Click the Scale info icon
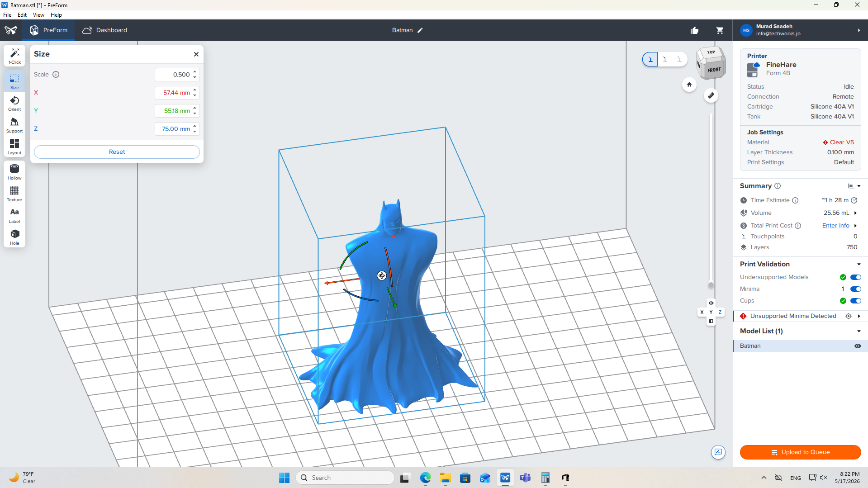Image resolution: width=868 pixels, height=488 pixels. (x=56, y=75)
